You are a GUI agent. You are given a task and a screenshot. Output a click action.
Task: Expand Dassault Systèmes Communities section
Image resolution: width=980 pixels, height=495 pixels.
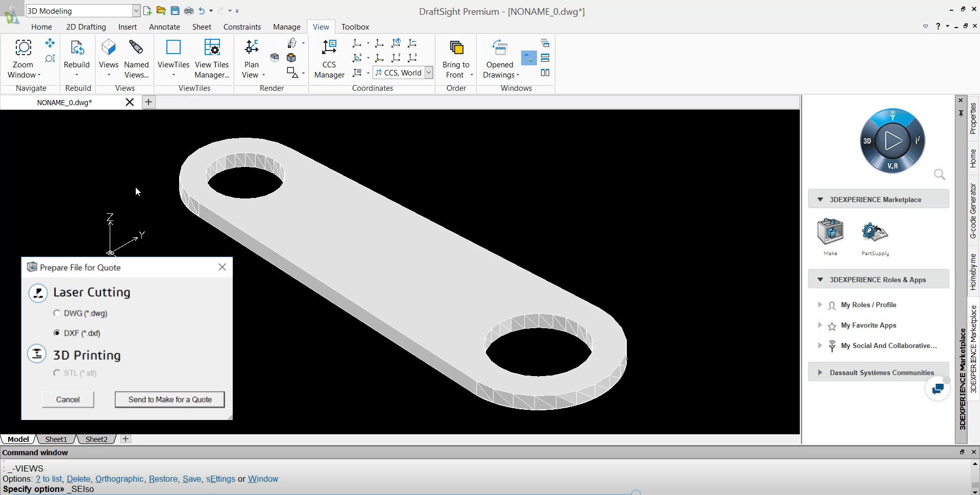pos(820,373)
